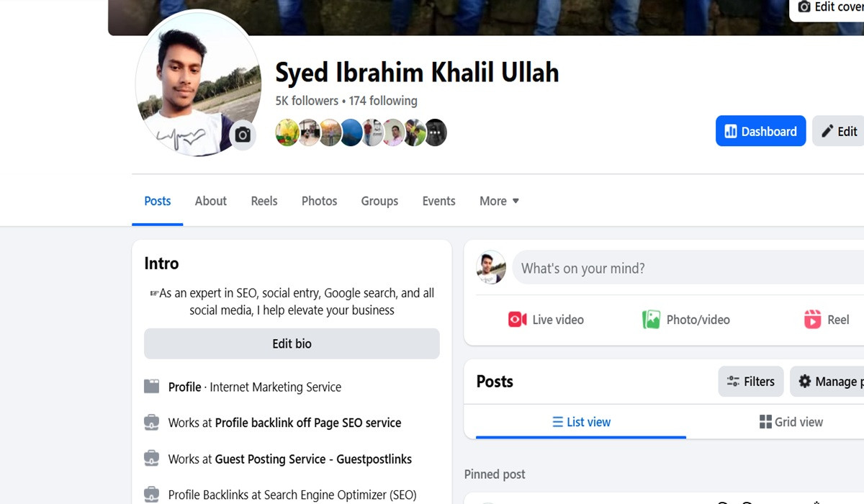
Task: Open the posts Filters options
Action: pyautogui.click(x=750, y=382)
